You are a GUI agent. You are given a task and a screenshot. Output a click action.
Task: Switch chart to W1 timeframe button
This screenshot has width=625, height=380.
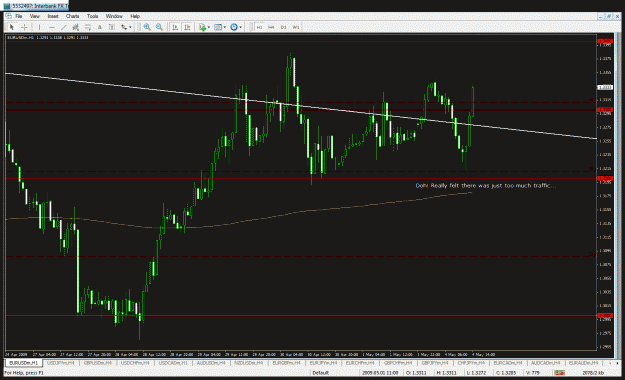(x=296, y=27)
